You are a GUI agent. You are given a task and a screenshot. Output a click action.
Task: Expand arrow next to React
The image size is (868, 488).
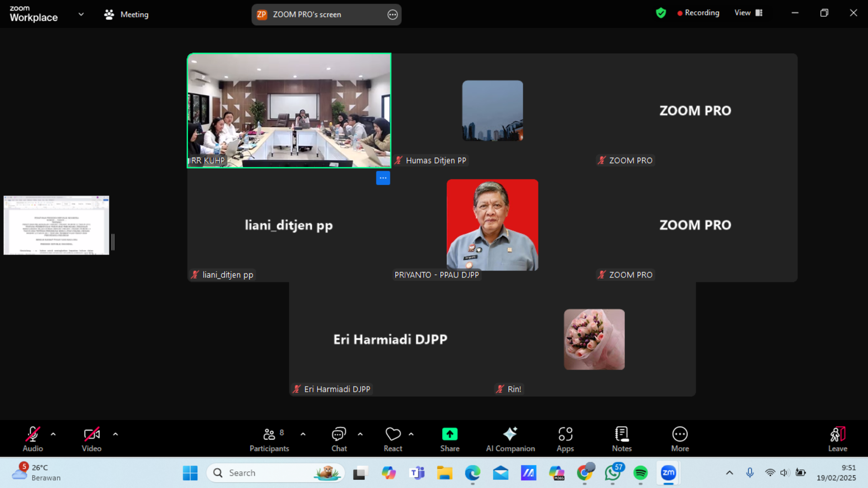(x=411, y=434)
